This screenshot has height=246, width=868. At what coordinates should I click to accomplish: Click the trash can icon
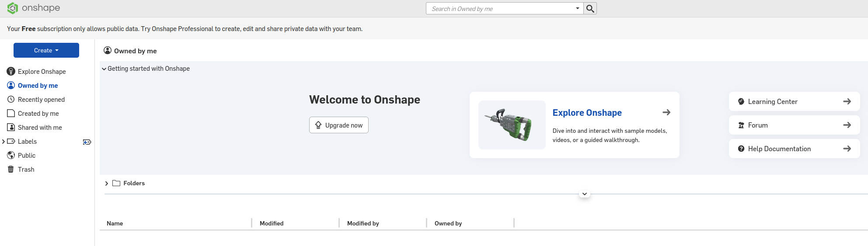[x=11, y=169]
